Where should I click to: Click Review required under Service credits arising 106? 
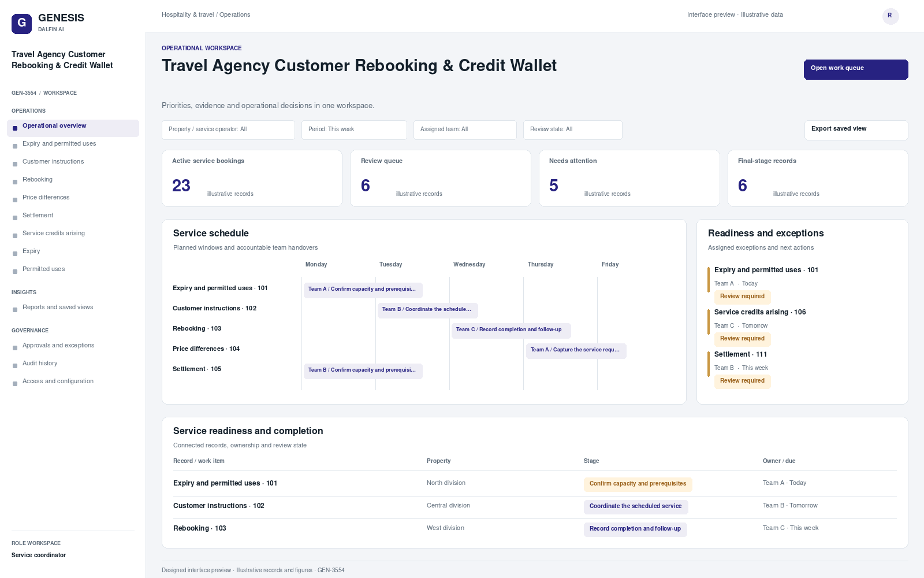(742, 339)
